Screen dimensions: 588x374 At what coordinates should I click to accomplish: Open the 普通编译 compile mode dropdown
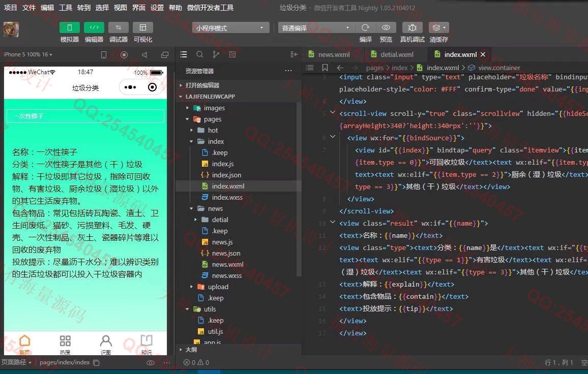click(x=316, y=28)
